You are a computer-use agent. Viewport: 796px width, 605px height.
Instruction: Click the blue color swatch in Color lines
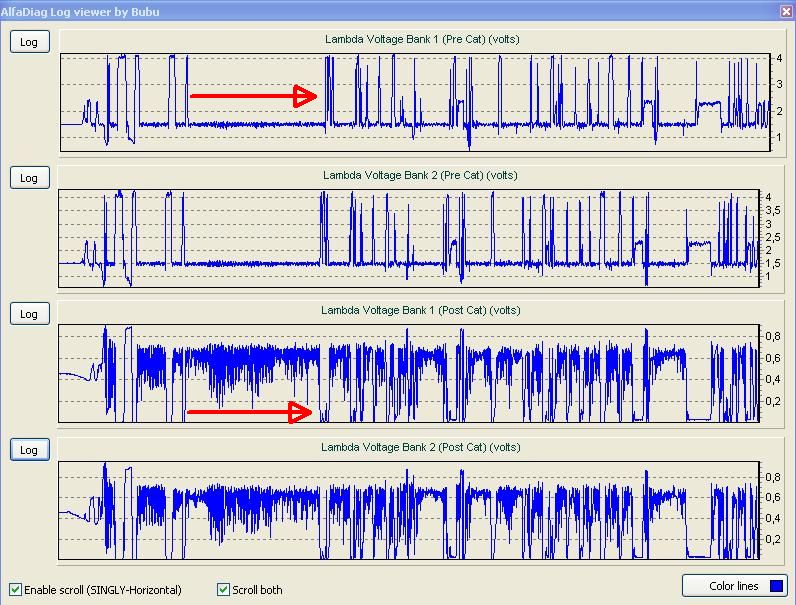776,586
